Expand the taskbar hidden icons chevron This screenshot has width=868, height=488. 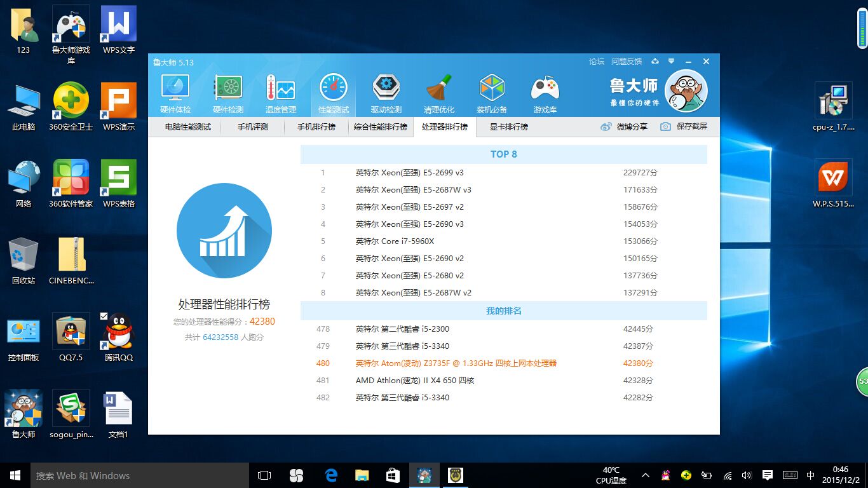click(x=645, y=475)
